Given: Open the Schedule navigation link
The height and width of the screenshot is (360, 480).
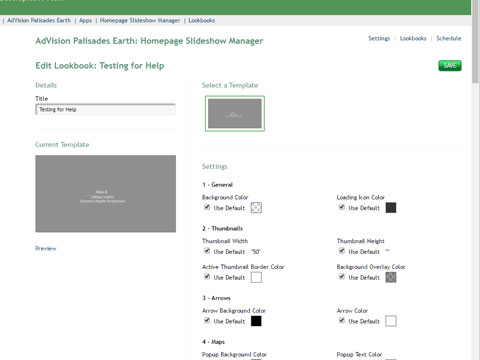Looking at the screenshot, I should (449, 38).
